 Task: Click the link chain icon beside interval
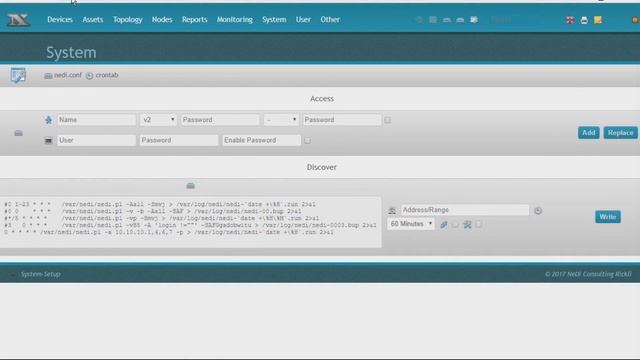click(444, 224)
